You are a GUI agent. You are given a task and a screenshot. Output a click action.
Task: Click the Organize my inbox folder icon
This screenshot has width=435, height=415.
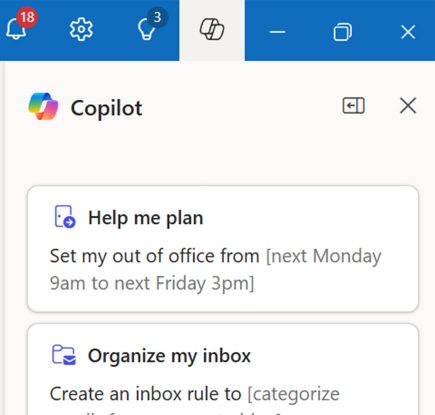click(x=64, y=355)
